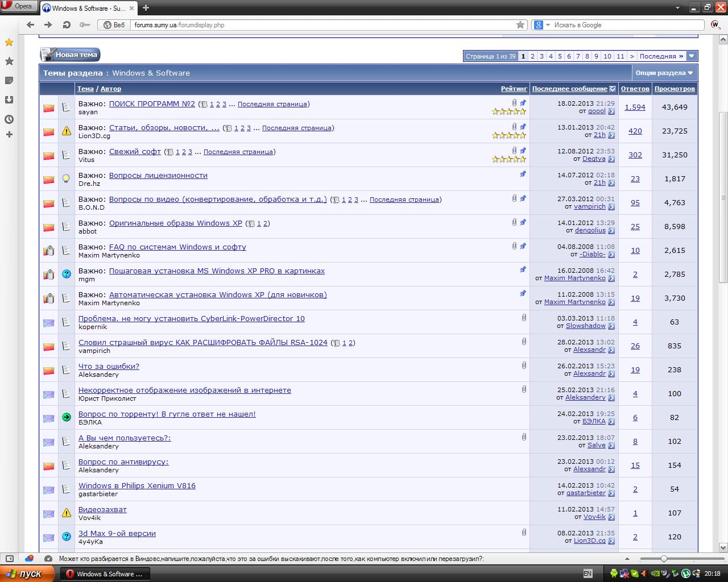The image size is (728, 582).
Task: Open notes panel in sidebar
Action: (9, 81)
